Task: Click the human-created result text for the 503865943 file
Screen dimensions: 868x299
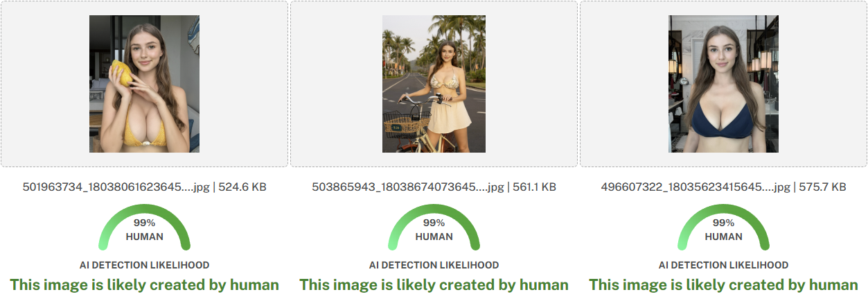Action: [434, 284]
